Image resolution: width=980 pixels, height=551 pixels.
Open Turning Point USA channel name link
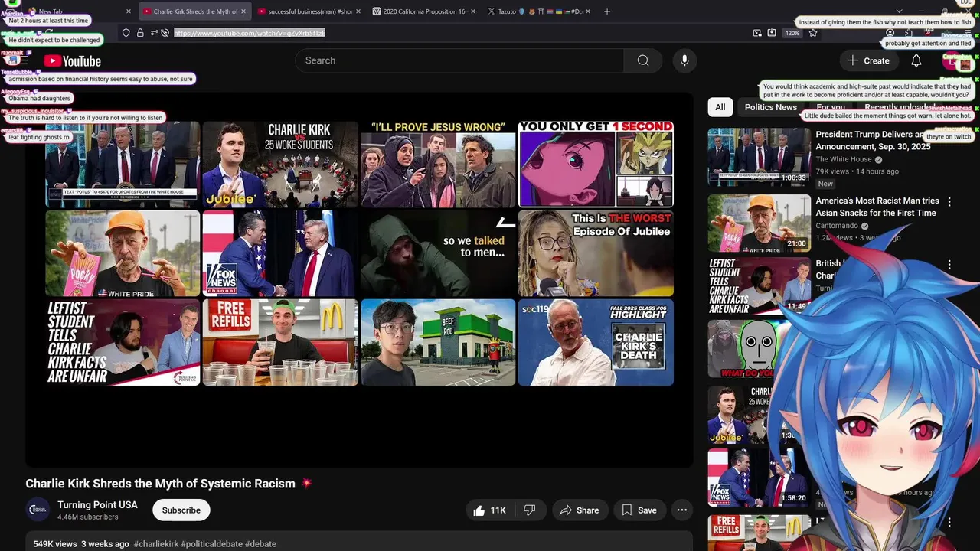point(97,505)
